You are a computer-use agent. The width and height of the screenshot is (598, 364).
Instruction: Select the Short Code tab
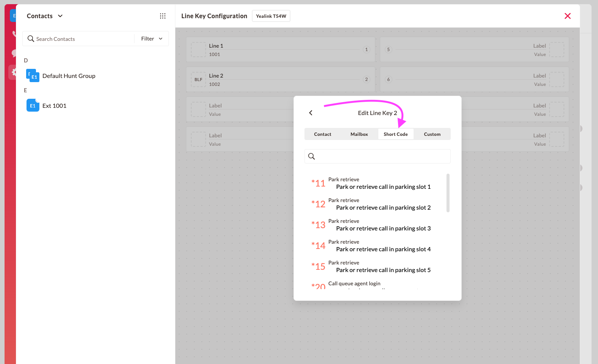(x=396, y=134)
